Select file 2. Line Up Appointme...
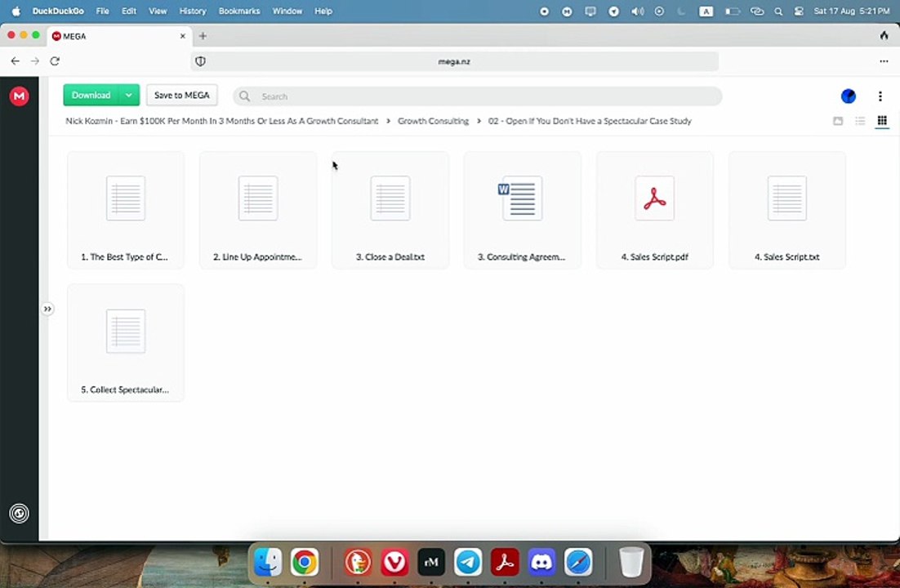Screen dimensions: 900x588 (258, 210)
